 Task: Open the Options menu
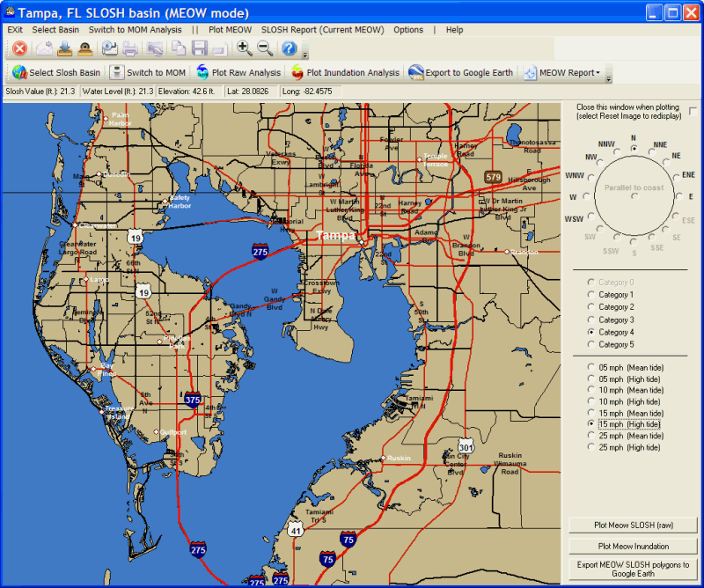pyautogui.click(x=408, y=29)
